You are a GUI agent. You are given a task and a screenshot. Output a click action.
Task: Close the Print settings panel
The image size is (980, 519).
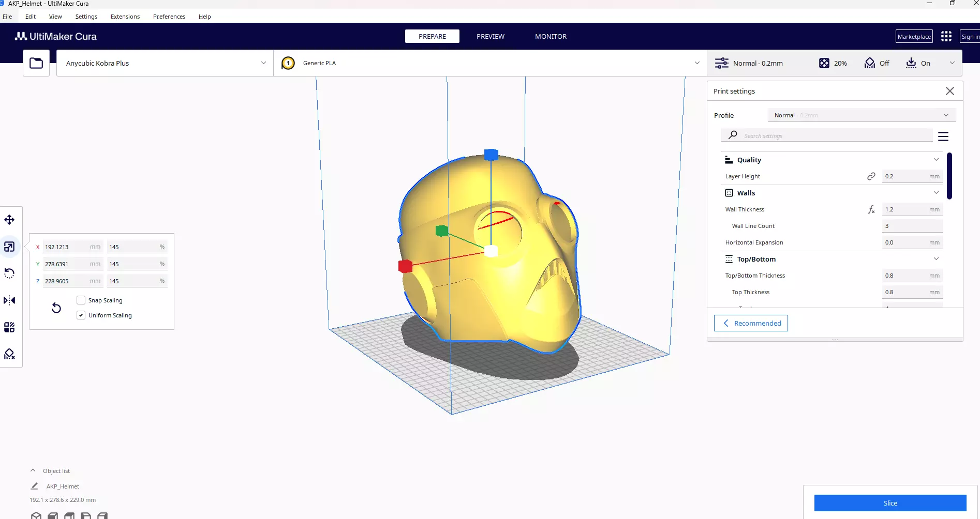[950, 91]
